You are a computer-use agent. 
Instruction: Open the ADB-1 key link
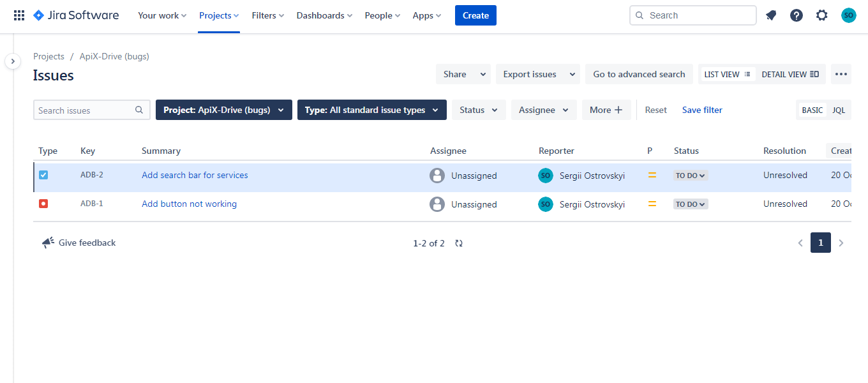pyautogui.click(x=92, y=204)
